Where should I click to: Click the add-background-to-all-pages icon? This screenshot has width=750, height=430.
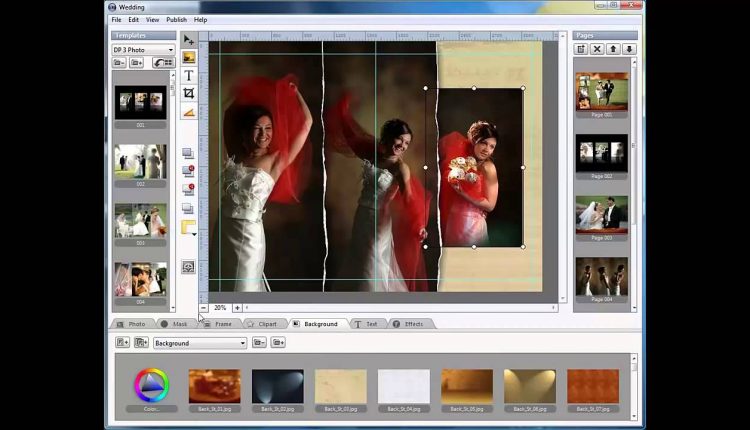tap(141, 342)
